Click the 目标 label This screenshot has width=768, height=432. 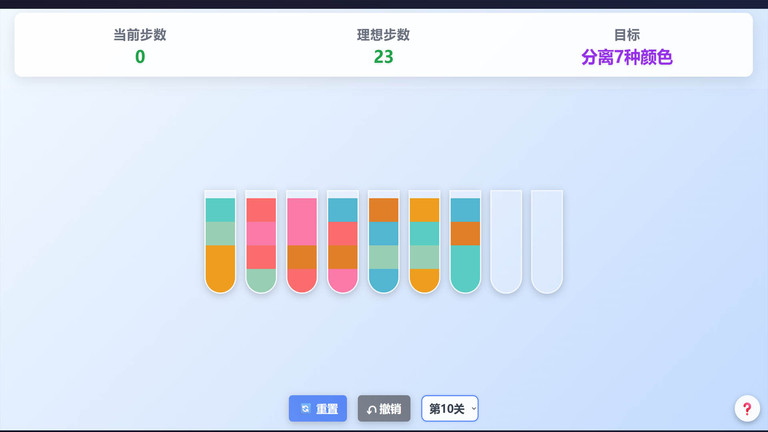[627, 35]
